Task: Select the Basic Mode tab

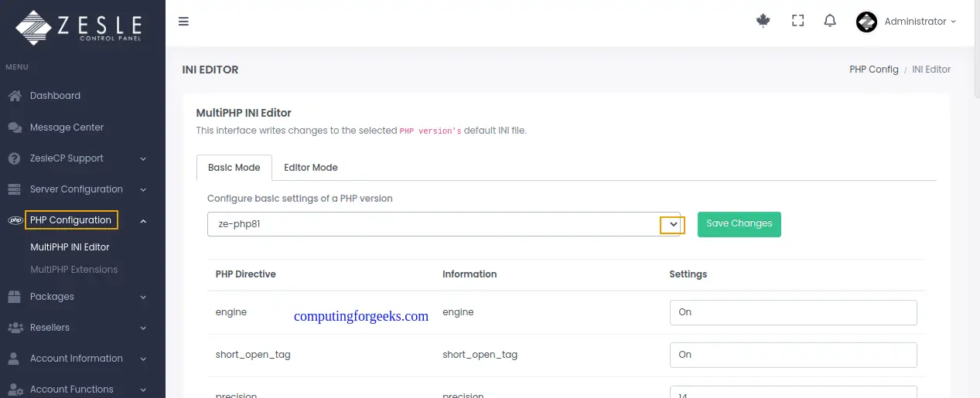Action: point(234,168)
